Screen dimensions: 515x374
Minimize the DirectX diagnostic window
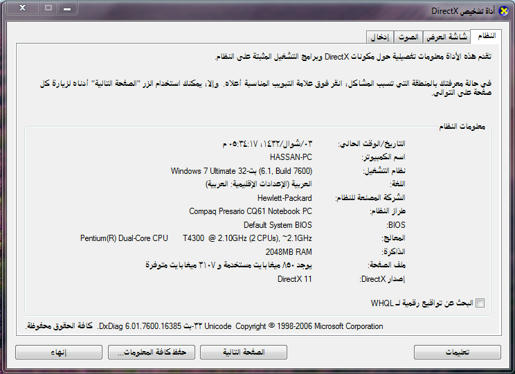[x=67, y=8]
